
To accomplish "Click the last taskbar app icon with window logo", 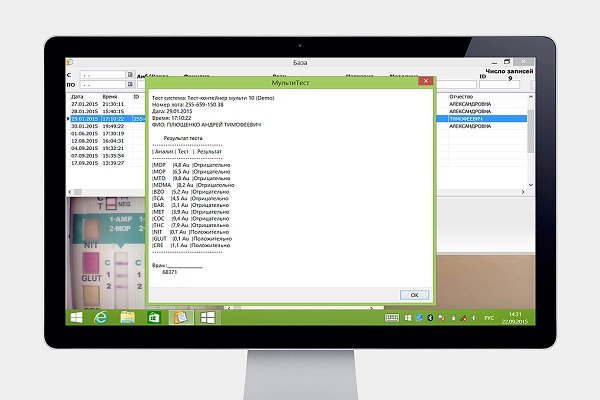I will click(x=207, y=318).
